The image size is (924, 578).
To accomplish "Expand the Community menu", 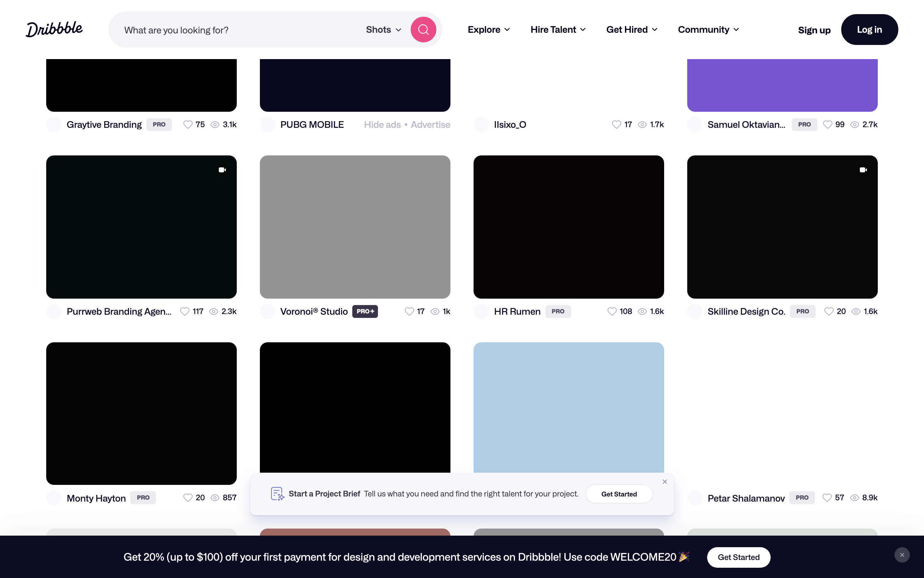I will (708, 30).
